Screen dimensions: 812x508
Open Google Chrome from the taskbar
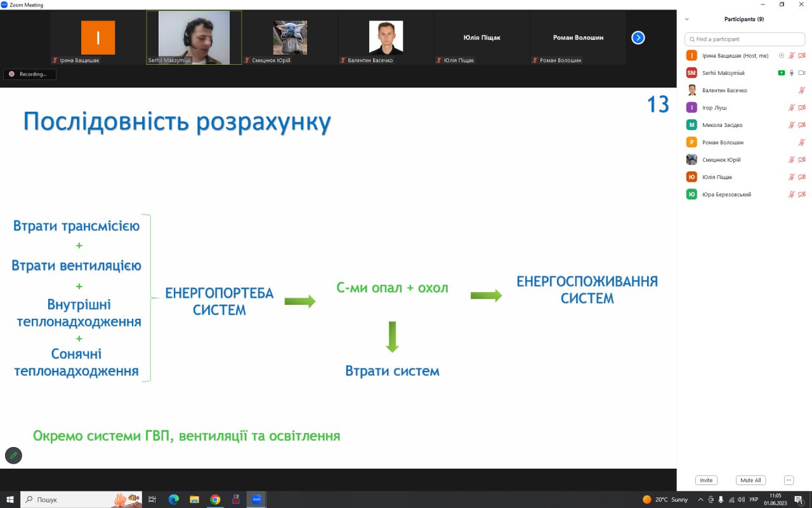(215, 500)
